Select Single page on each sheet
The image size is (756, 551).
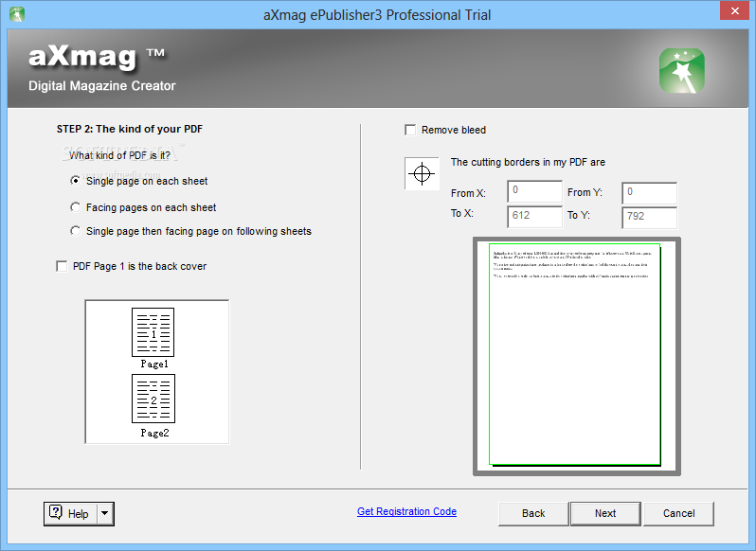click(75, 181)
